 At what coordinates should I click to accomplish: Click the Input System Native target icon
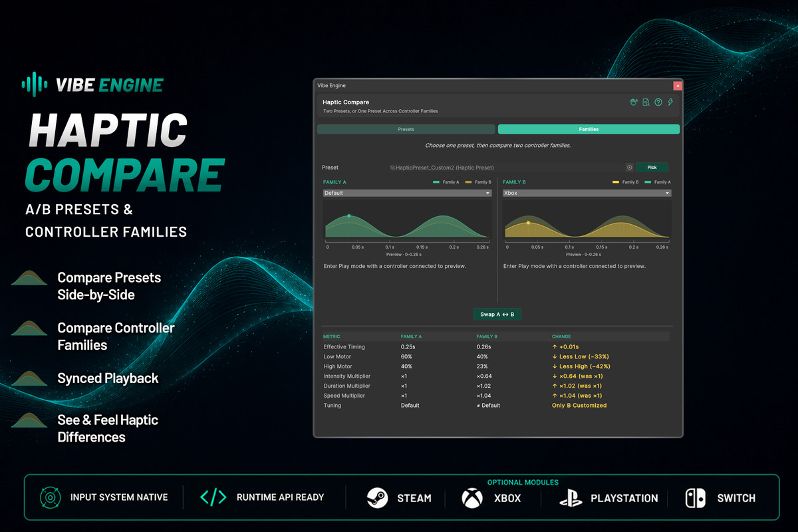coord(50,497)
